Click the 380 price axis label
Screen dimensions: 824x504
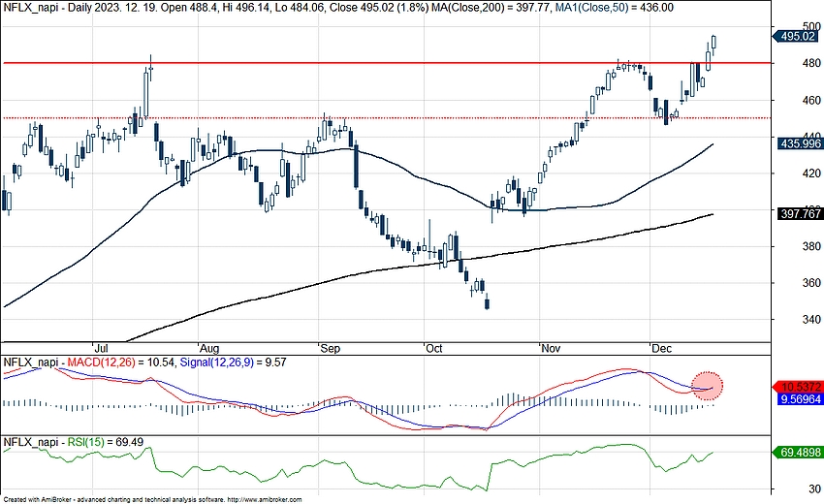811,246
